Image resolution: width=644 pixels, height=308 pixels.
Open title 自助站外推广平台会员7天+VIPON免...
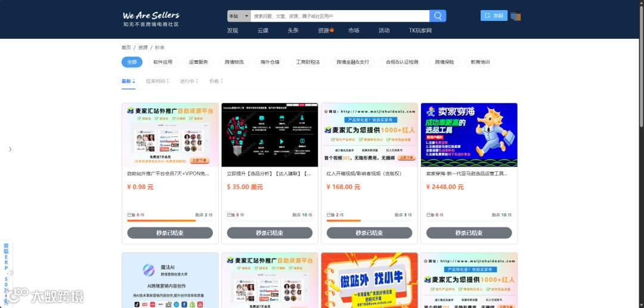click(168, 174)
